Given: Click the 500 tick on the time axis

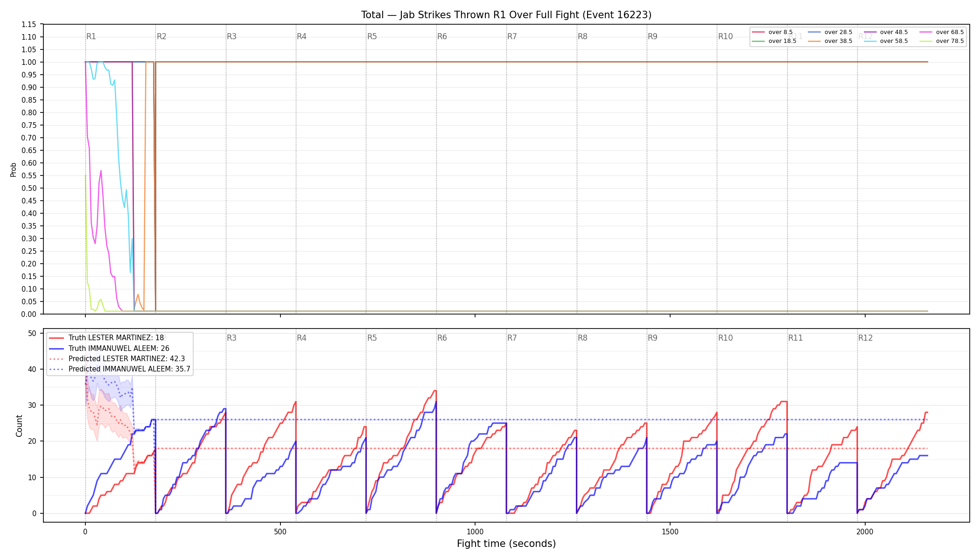Looking at the screenshot, I should (280, 532).
